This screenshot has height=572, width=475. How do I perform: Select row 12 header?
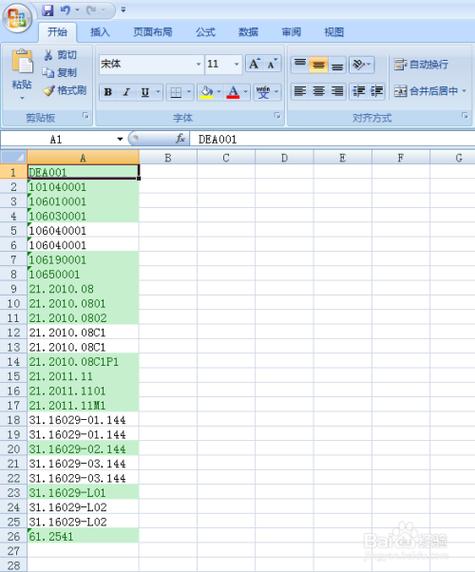[13, 332]
